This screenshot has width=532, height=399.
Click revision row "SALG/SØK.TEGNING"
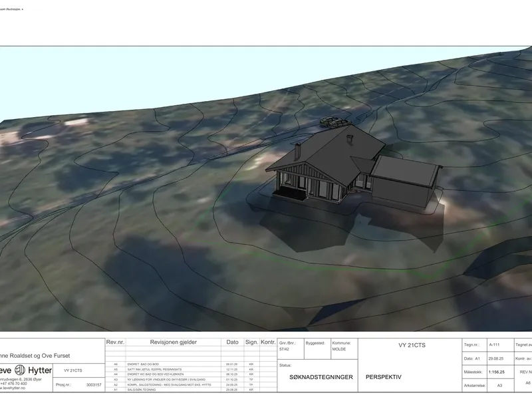coord(142,390)
